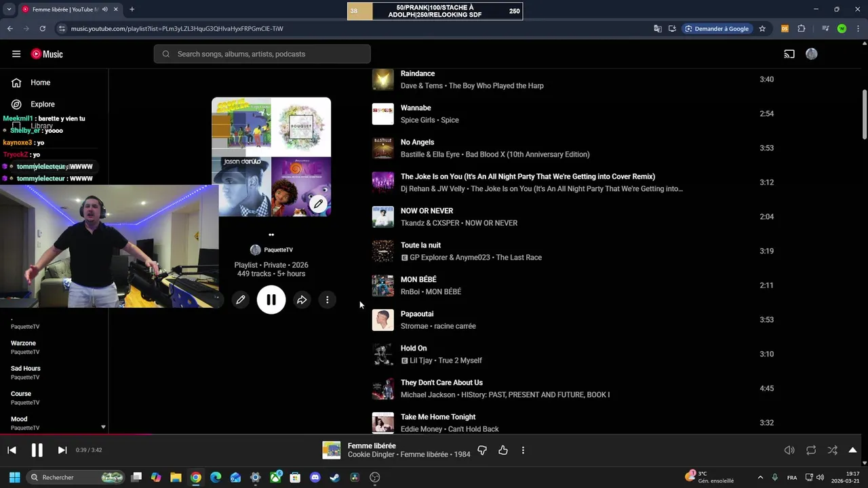Pause playback in the bottom player bar
The width and height of the screenshot is (868, 488).
click(x=37, y=450)
